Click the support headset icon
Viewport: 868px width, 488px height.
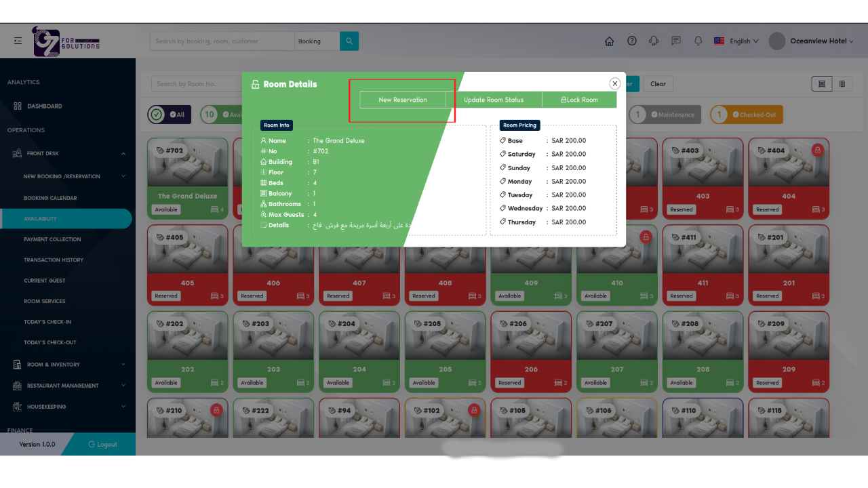click(x=654, y=41)
